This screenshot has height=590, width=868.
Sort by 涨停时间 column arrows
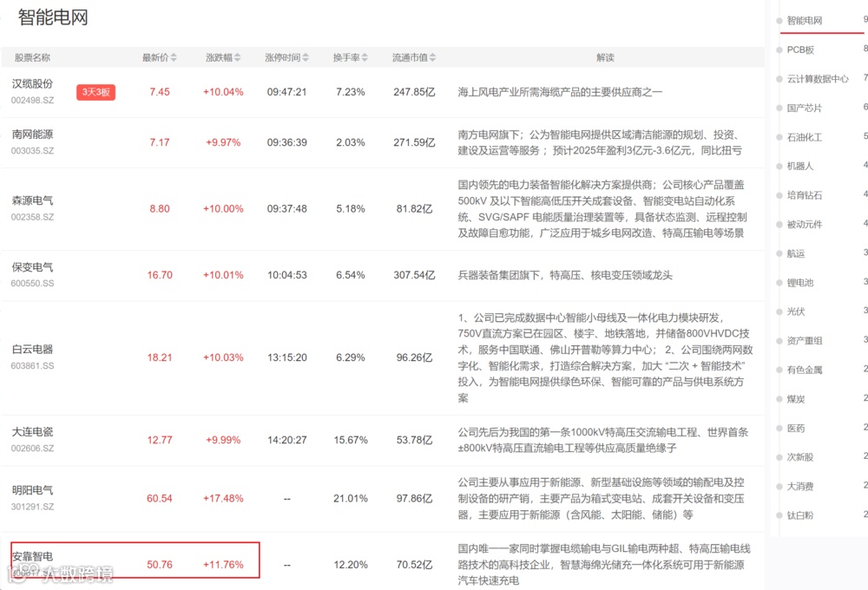click(x=306, y=57)
